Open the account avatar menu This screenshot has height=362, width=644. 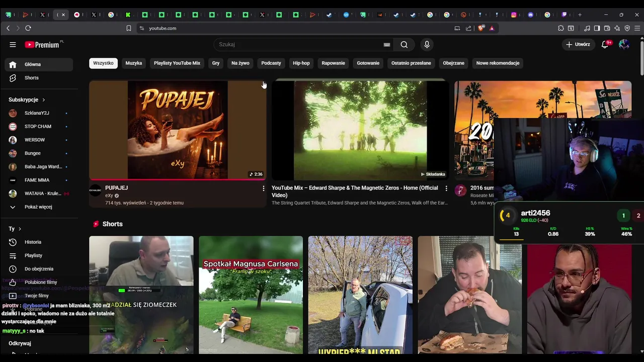click(624, 44)
